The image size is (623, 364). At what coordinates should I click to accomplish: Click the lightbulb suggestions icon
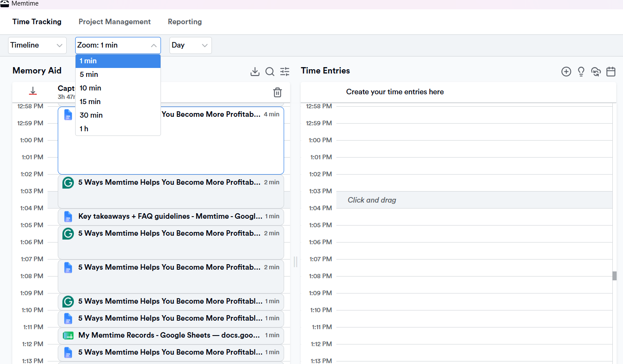pos(581,71)
